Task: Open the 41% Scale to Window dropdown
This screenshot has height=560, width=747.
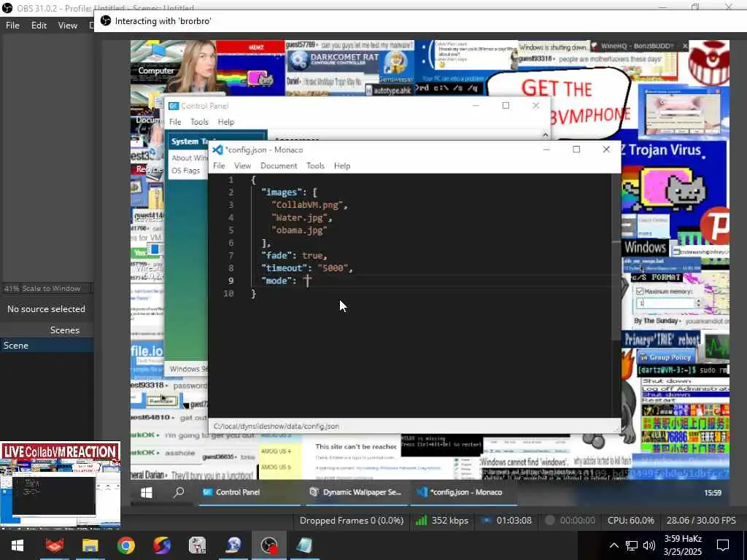Action: [x=47, y=289]
